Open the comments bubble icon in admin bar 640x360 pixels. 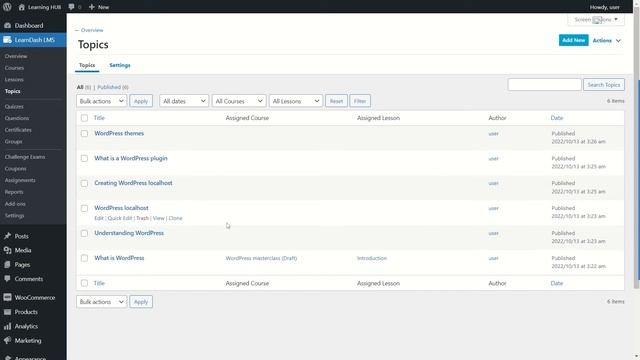tap(71, 7)
